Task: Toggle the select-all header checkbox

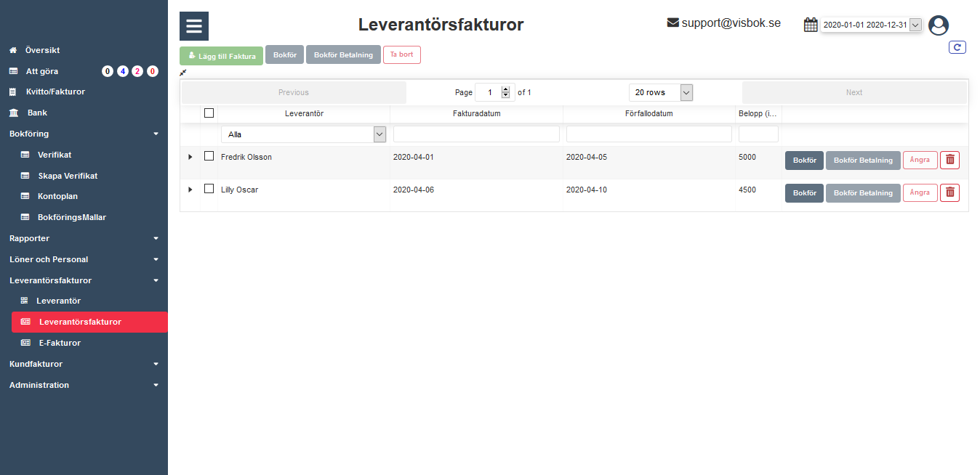Action: 209,113
